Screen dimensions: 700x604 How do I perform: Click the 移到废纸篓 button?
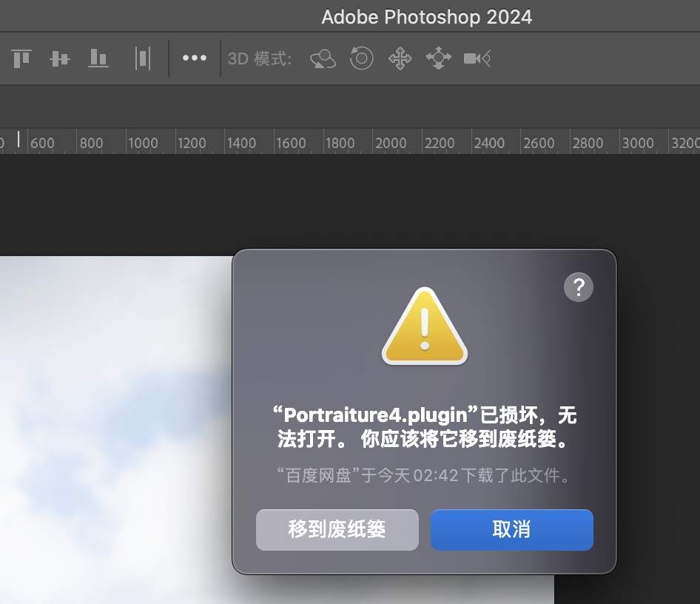point(337,529)
